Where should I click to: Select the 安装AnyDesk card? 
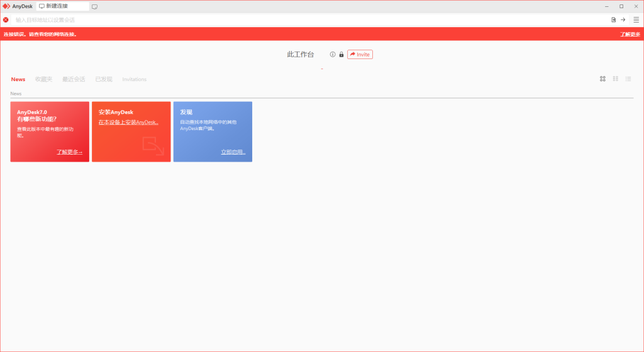tap(131, 132)
